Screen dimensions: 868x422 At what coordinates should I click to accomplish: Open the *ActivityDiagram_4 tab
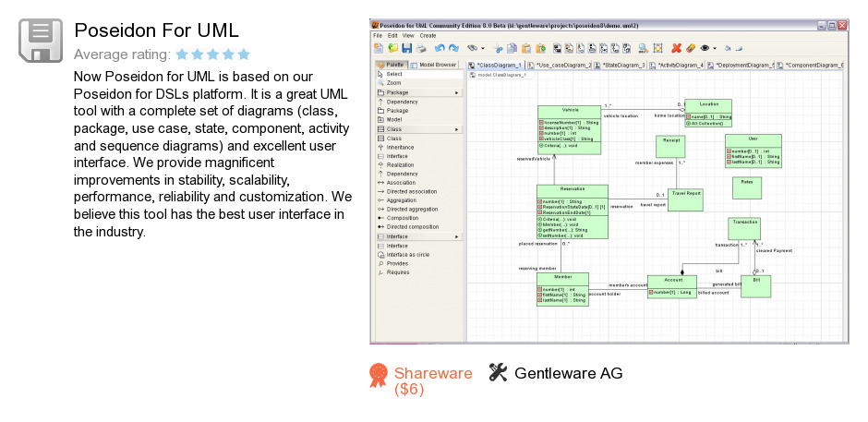pyautogui.click(x=676, y=65)
